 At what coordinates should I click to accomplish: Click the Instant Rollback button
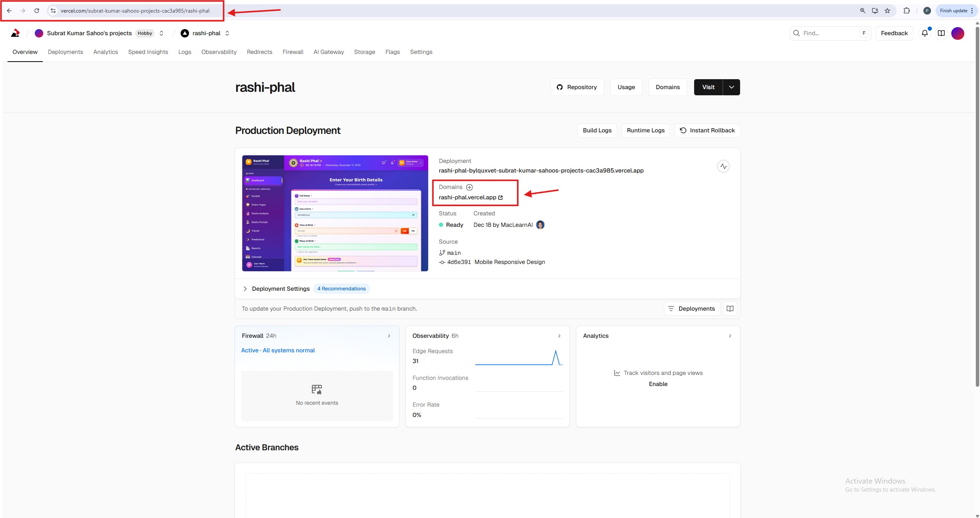[707, 130]
